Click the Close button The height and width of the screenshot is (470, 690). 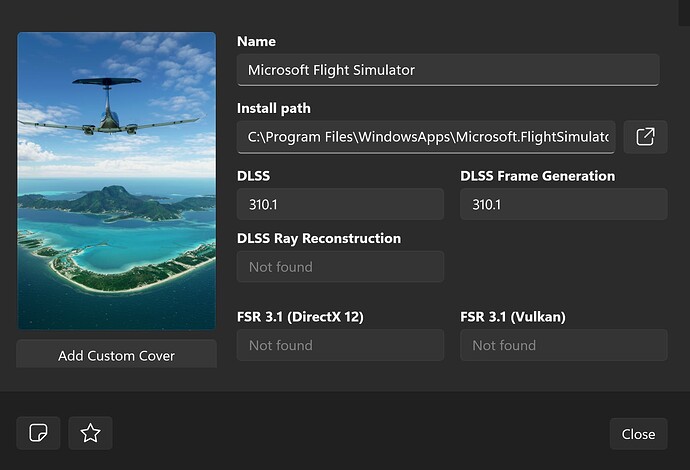[x=638, y=434]
